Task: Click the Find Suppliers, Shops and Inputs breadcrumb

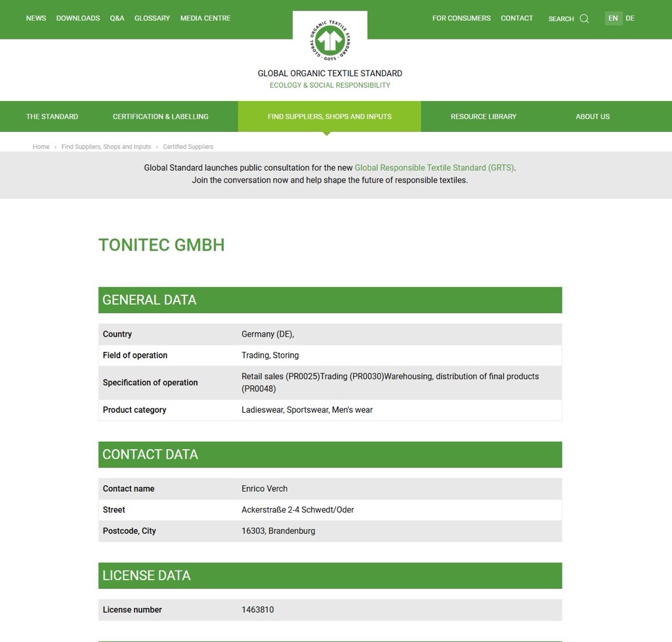Action: (x=106, y=146)
